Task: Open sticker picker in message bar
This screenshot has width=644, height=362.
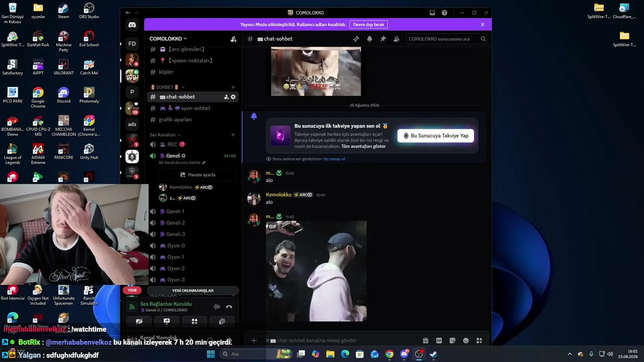Action: pos(452,340)
